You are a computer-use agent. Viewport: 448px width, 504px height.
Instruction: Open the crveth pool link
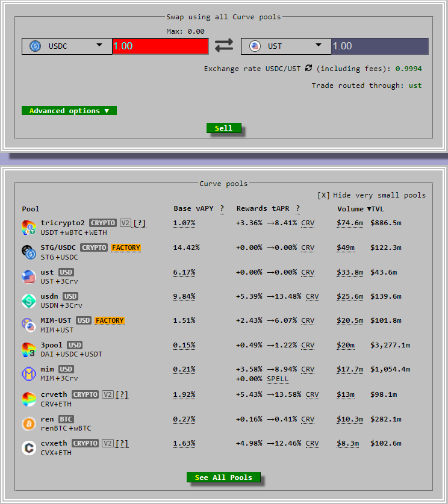54,395
